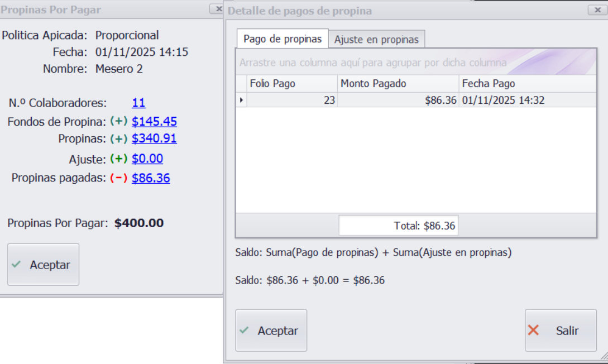Close the Detalle de pagos de propina dialog
Screen dimensions: 608x364
595,10
